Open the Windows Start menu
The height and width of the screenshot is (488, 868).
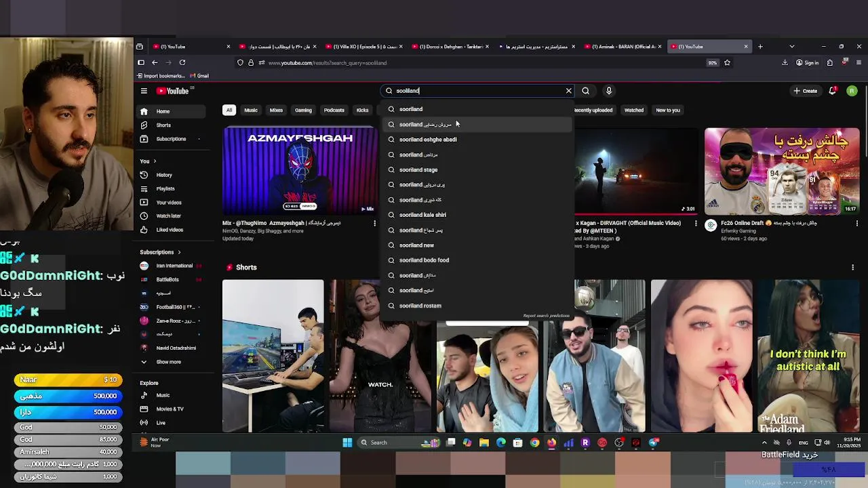347,443
